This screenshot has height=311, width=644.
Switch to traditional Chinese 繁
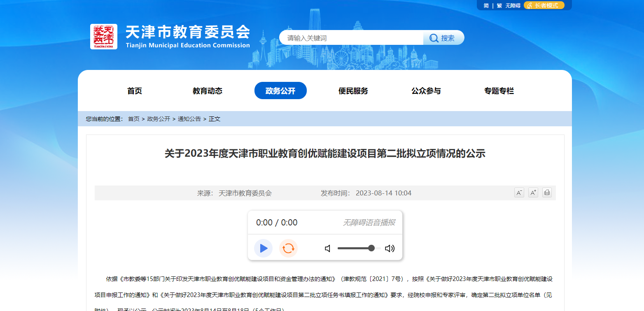pos(499,5)
